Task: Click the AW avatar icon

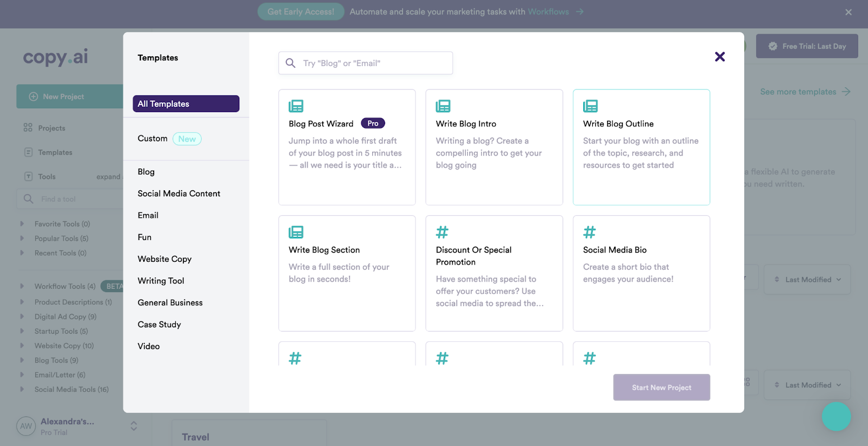Action: (26, 426)
